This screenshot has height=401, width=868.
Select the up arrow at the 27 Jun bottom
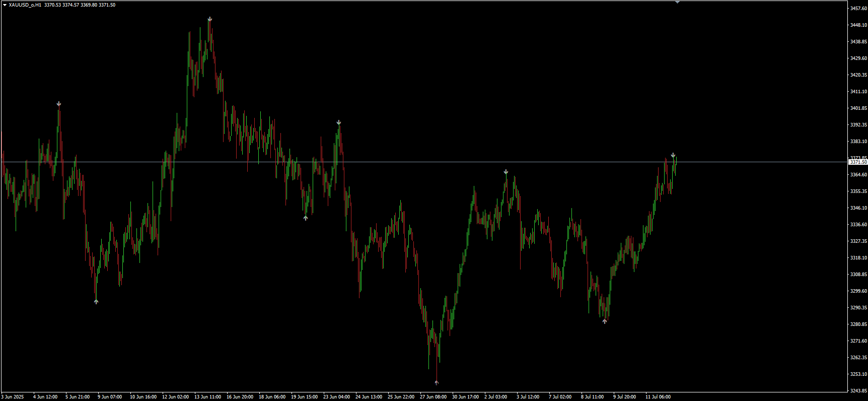click(437, 382)
